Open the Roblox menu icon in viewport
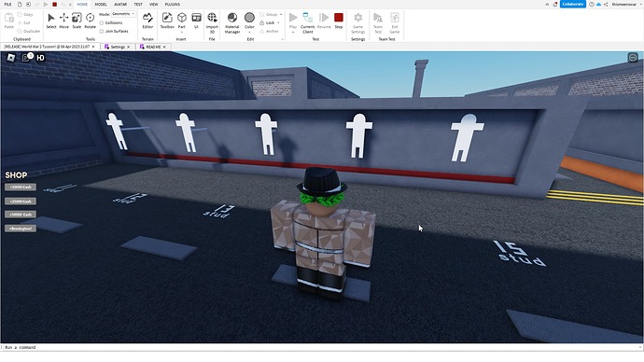Screen dimensions: 644x362 pos(11,58)
